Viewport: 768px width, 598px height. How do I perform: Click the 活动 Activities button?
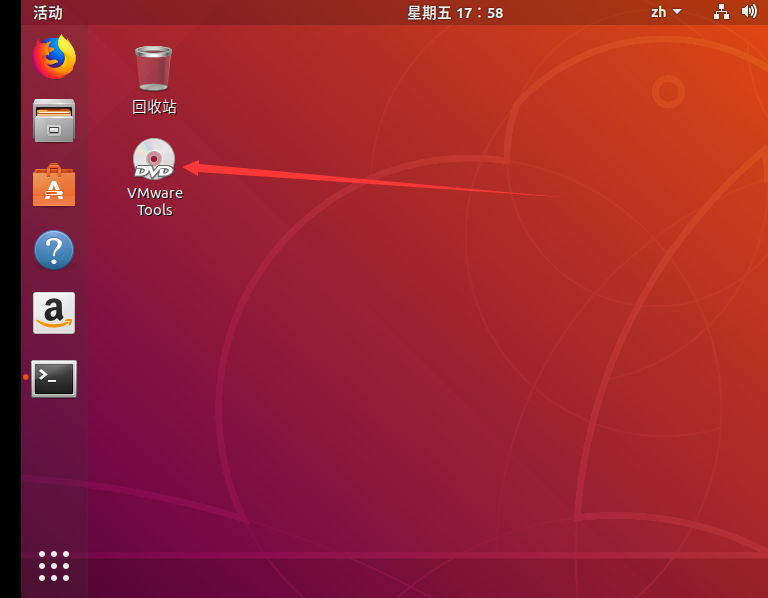coord(48,13)
